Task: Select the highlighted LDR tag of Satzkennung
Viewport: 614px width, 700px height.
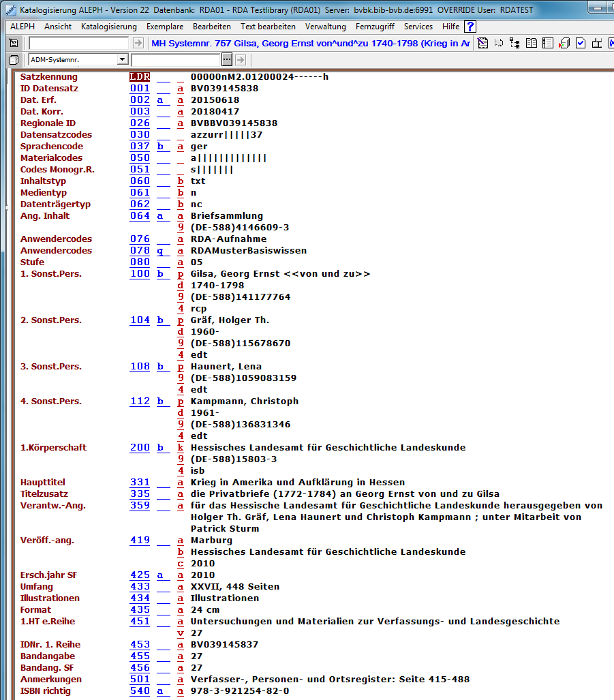Action: (x=140, y=77)
